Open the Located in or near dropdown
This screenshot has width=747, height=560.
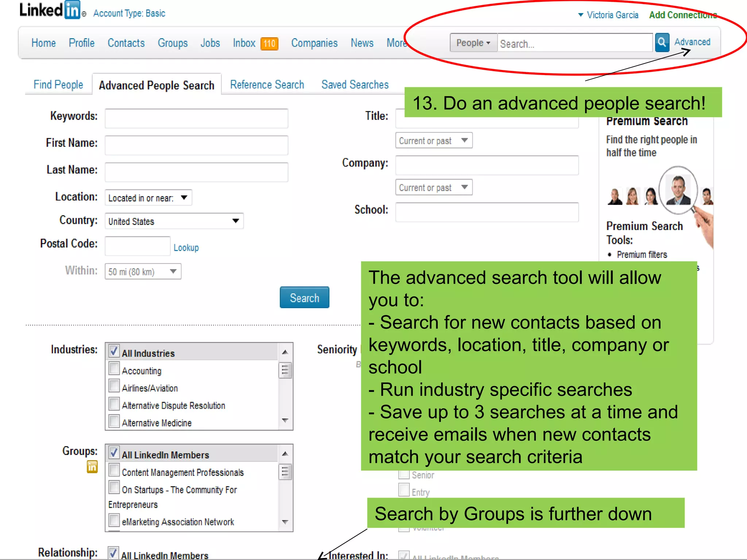pyautogui.click(x=148, y=198)
